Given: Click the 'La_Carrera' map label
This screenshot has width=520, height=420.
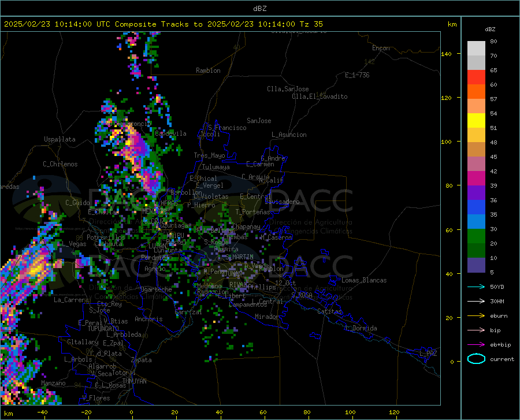Looking at the screenshot, I should tap(71, 300).
